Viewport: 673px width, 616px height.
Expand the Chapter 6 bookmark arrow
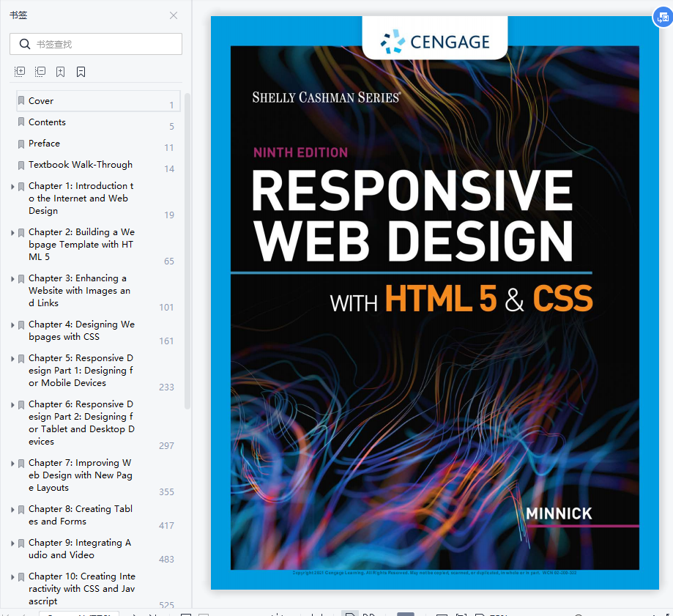[x=12, y=405]
